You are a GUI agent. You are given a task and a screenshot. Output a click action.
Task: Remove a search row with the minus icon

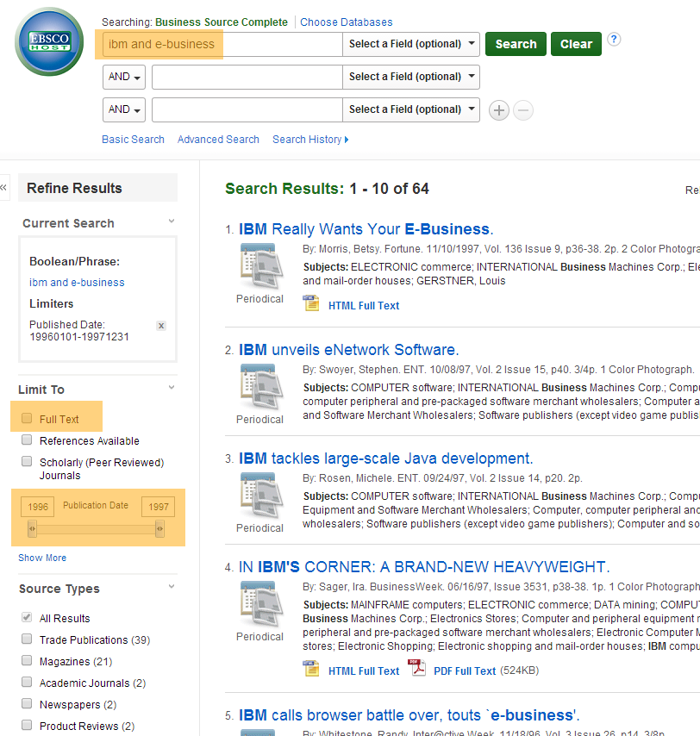[x=523, y=110]
